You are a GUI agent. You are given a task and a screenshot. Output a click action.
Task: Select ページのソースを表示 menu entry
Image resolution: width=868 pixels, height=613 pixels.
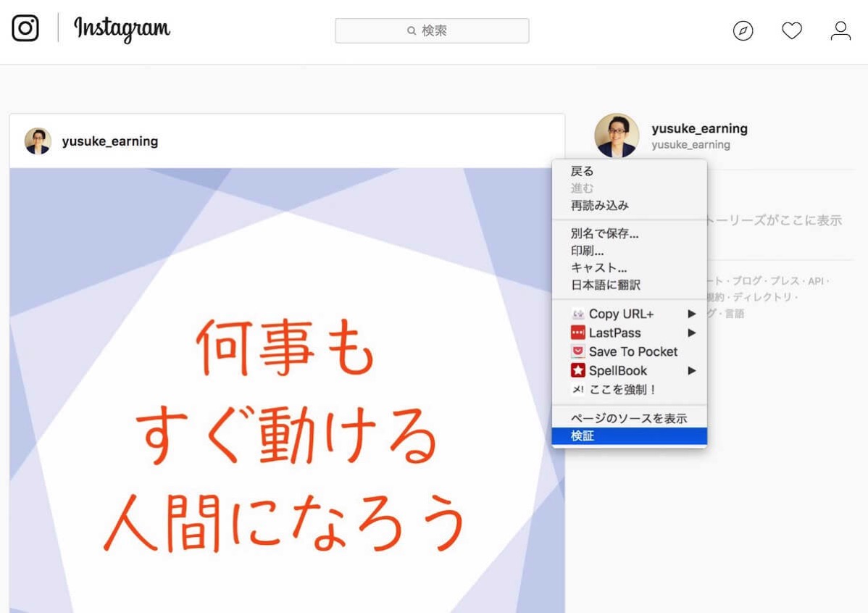[630, 419]
